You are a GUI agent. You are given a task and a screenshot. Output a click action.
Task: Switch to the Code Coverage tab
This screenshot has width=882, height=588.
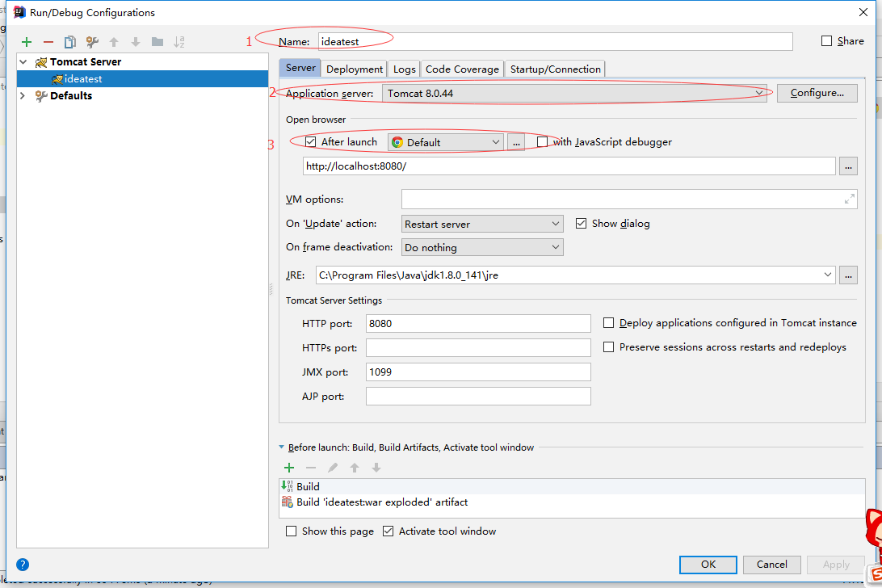462,69
